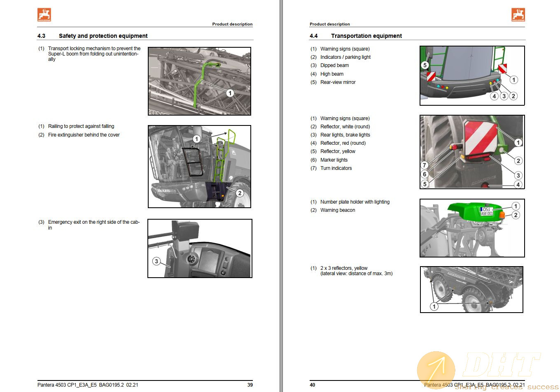The height and width of the screenshot is (392, 560).
Task: Click callout 2 beside the fire extinguisher cover
Action: click(x=240, y=193)
